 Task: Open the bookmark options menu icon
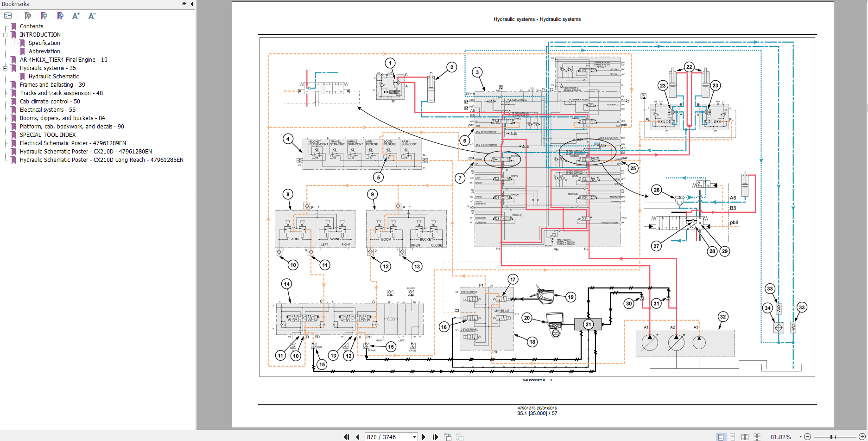[8, 16]
